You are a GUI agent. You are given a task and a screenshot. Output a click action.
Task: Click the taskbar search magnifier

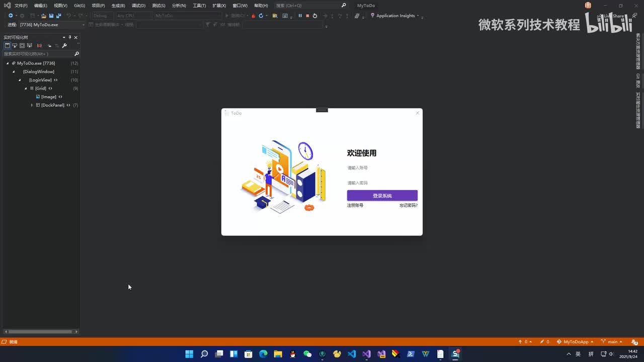tap(204, 354)
